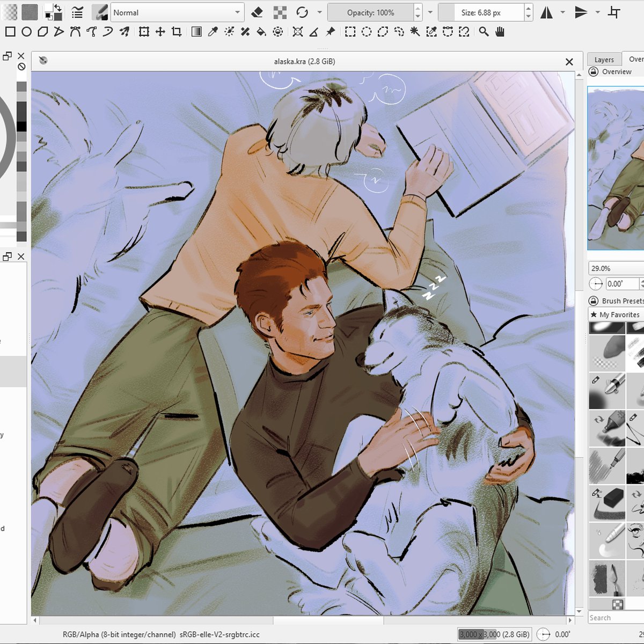Open vertical mirror options dropdown arrow

point(598,12)
